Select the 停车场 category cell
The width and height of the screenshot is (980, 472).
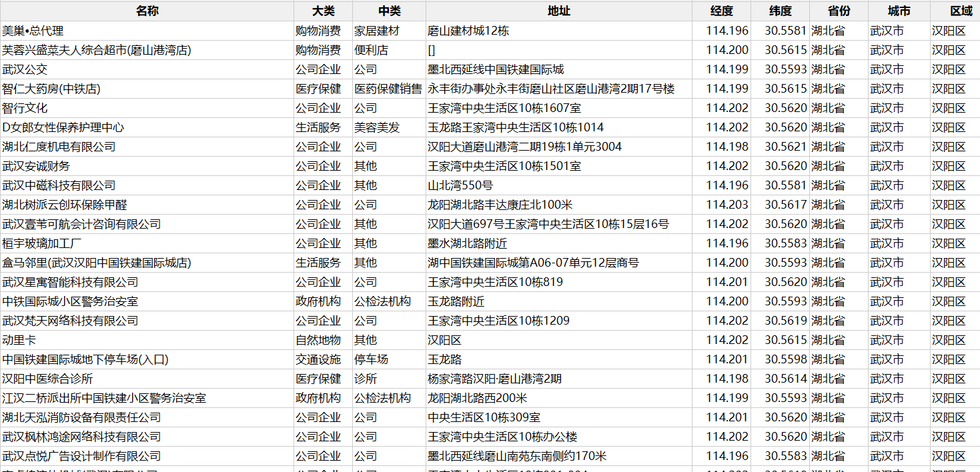click(x=389, y=359)
